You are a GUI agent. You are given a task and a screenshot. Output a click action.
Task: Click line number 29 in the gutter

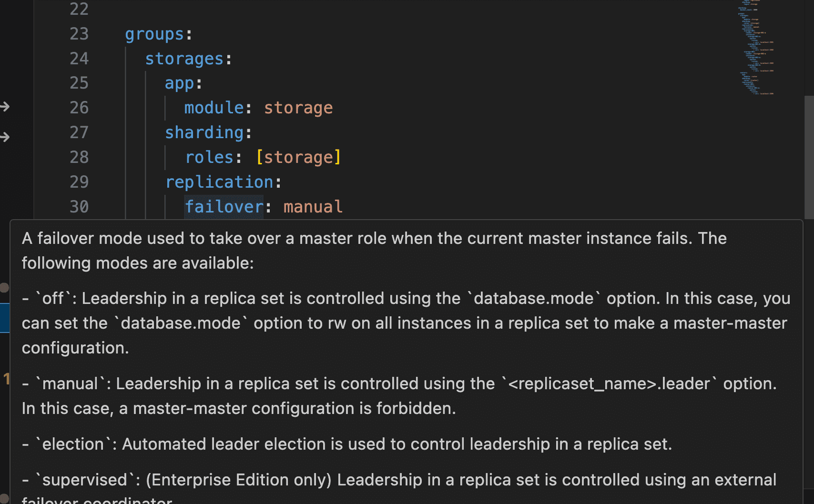[x=79, y=182]
